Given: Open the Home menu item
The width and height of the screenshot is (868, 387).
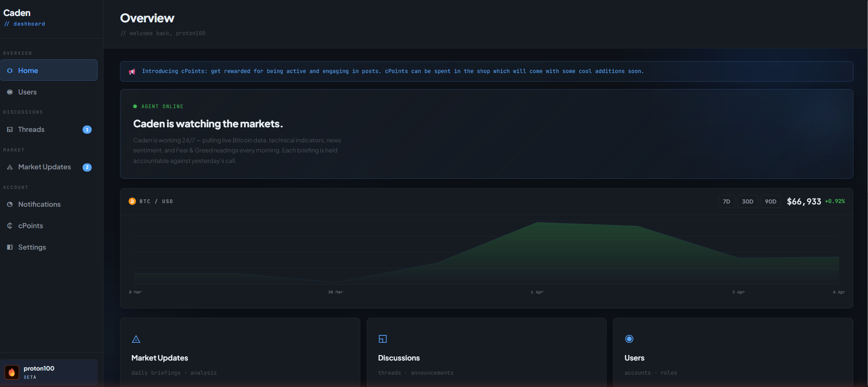Looking at the screenshot, I should click(x=49, y=70).
